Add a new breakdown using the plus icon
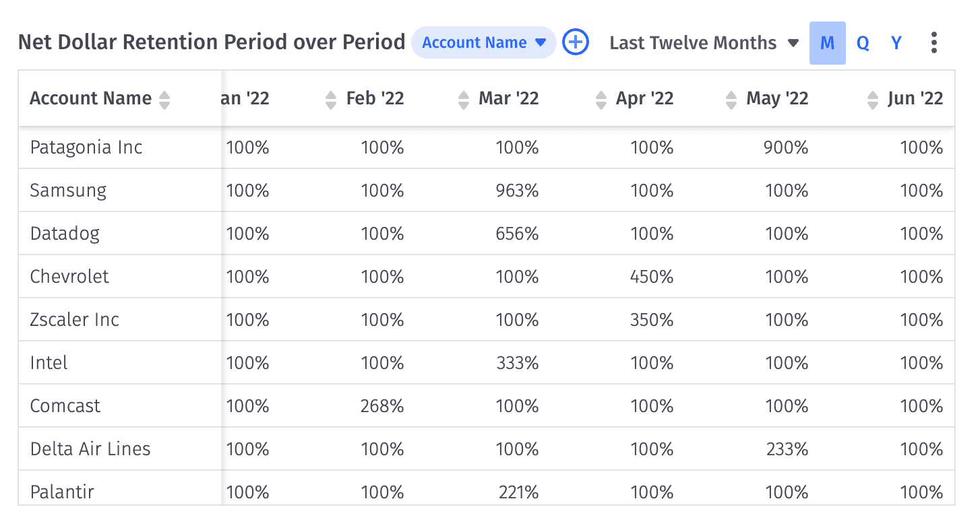 coord(576,42)
